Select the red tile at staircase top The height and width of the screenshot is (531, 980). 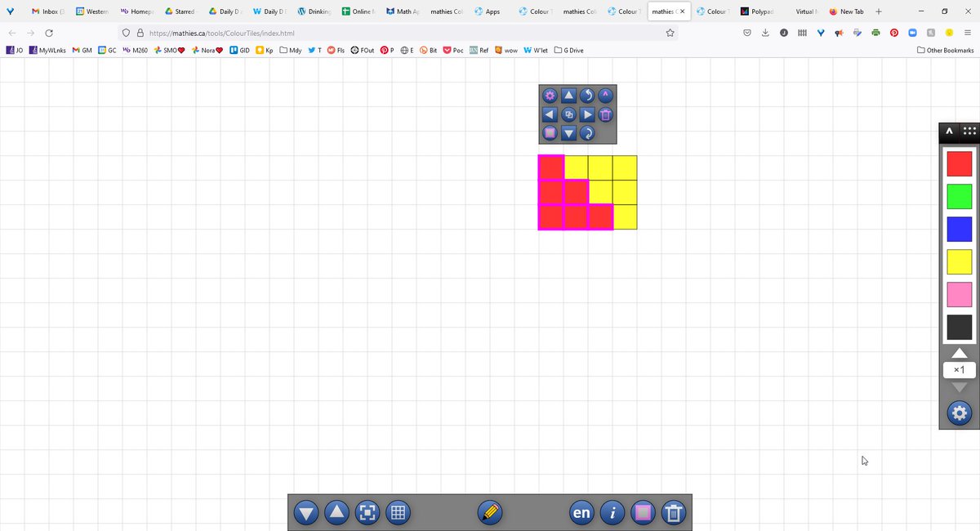tap(551, 167)
